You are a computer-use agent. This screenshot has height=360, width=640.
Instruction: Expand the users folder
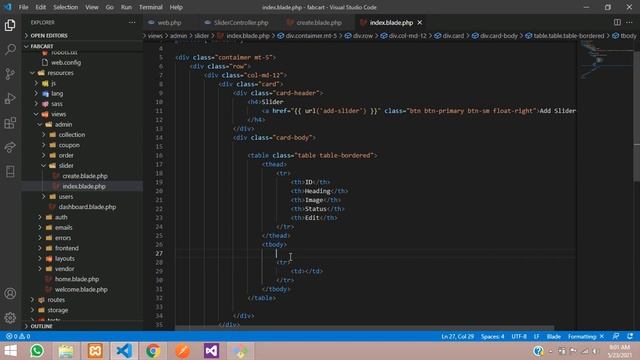tap(66, 196)
